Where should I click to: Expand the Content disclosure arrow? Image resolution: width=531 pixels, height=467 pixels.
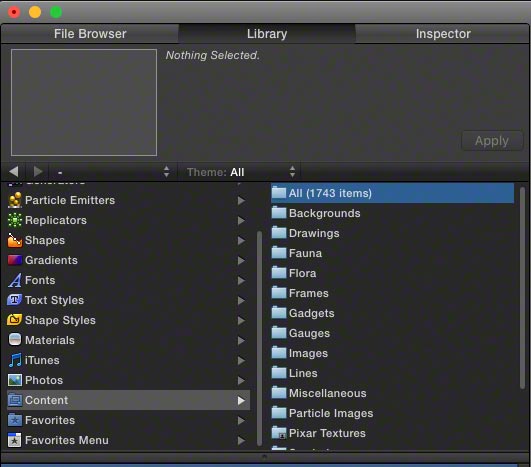click(241, 400)
